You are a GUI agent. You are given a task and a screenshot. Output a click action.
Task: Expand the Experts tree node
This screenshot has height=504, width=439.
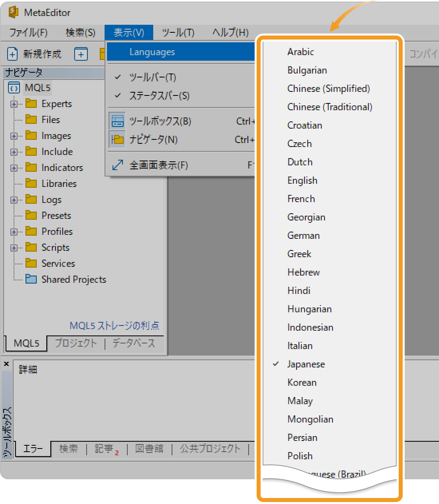[x=14, y=104]
